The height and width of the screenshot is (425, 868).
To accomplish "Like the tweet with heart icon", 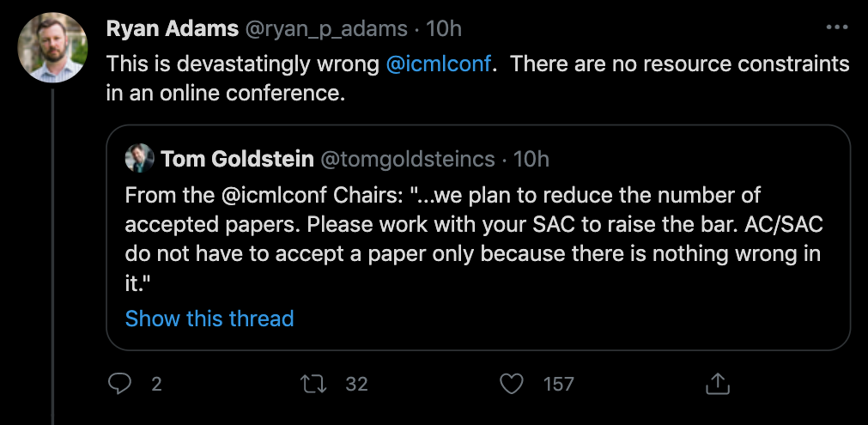I will click(x=511, y=384).
